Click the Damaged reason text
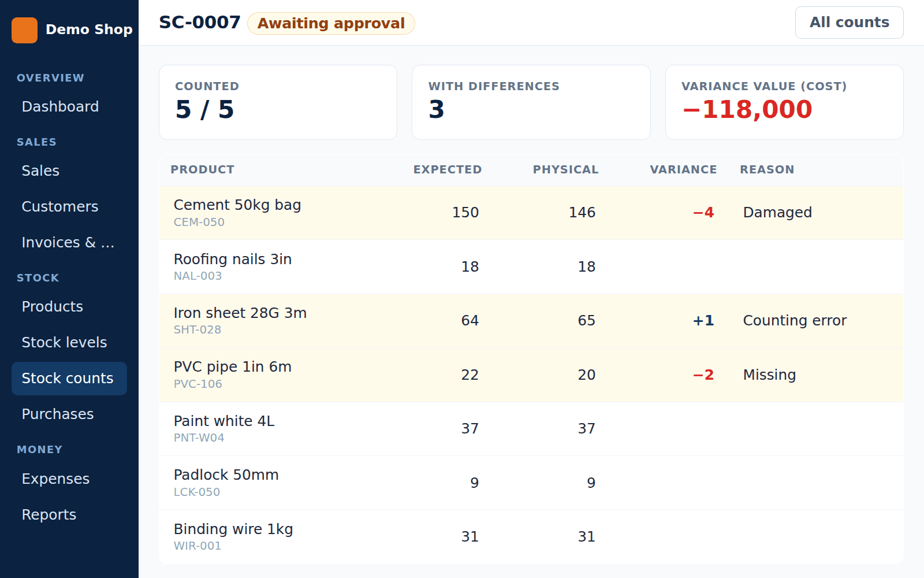Viewport: 924px width, 578px height. coord(777,212)
